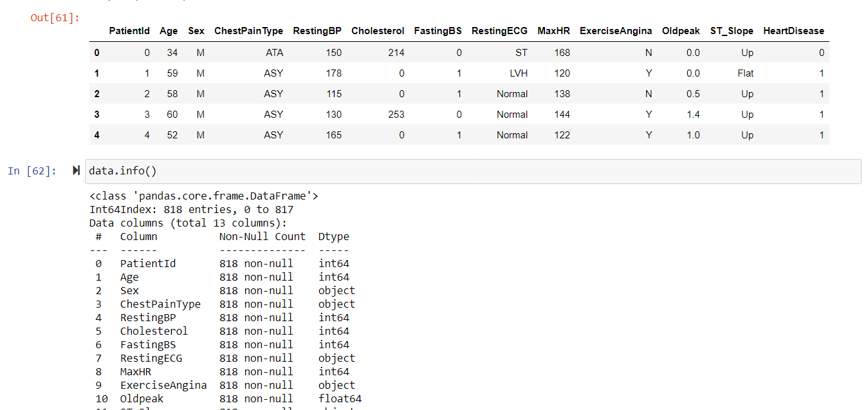
Task: Click the run-cell arrow beside In [62]
Action: [75, 170]
